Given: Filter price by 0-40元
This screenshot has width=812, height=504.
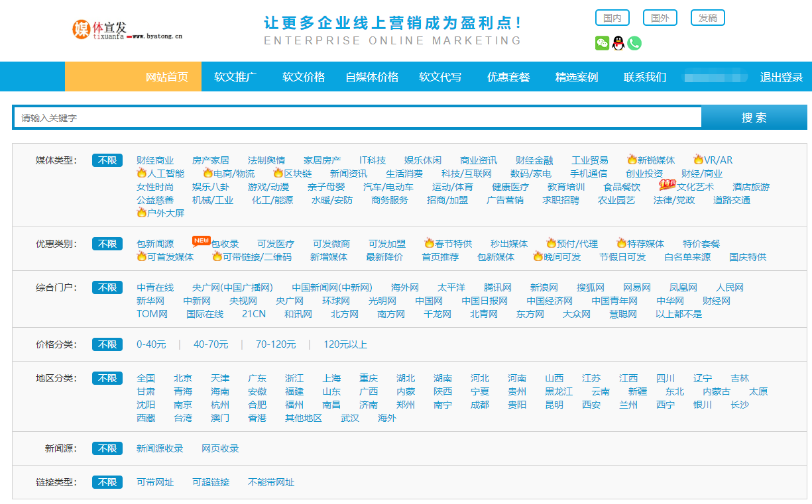Looking at the screenshot, I should tap(151, 344).
